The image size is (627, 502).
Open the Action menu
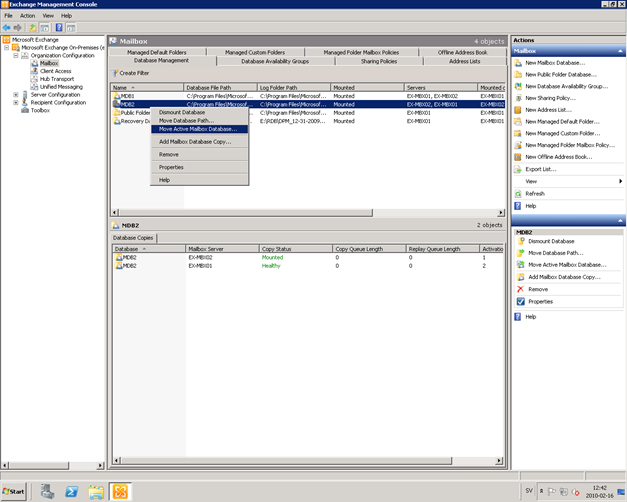pyautogui.click(x=28, y=16)
